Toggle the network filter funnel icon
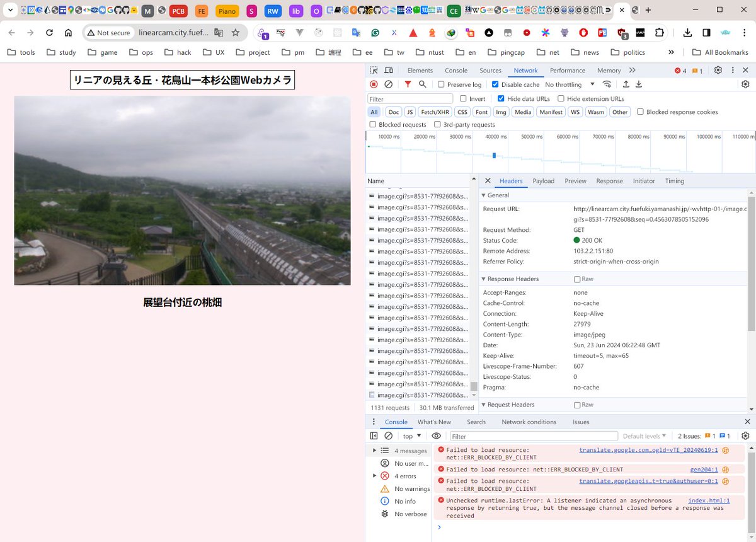 point(408,84)
